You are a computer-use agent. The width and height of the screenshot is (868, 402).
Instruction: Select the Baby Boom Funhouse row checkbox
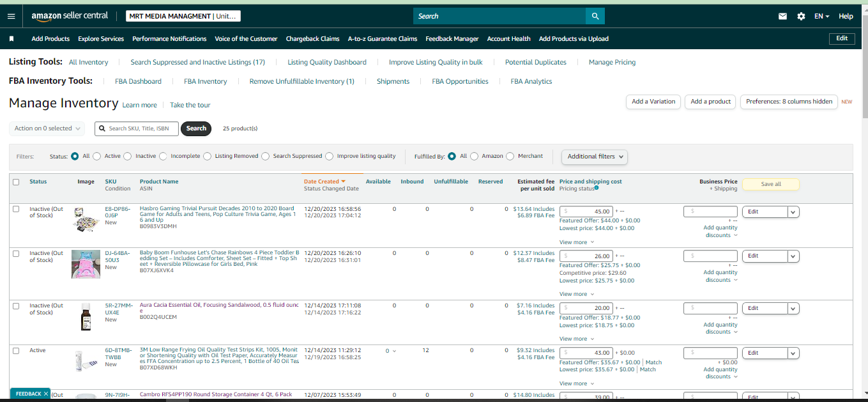(x=16, y=254)
